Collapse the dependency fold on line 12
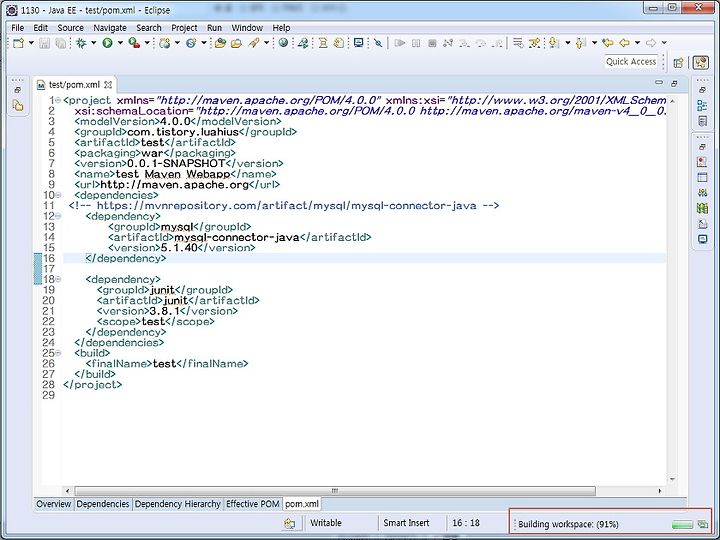This screenshot has height=540, width=720. pos(58,216)
